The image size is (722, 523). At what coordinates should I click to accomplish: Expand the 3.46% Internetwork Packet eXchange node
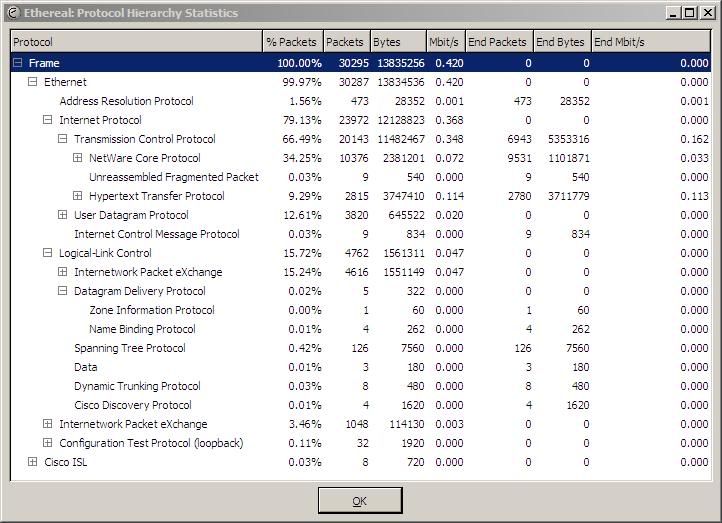click(47, 424)
